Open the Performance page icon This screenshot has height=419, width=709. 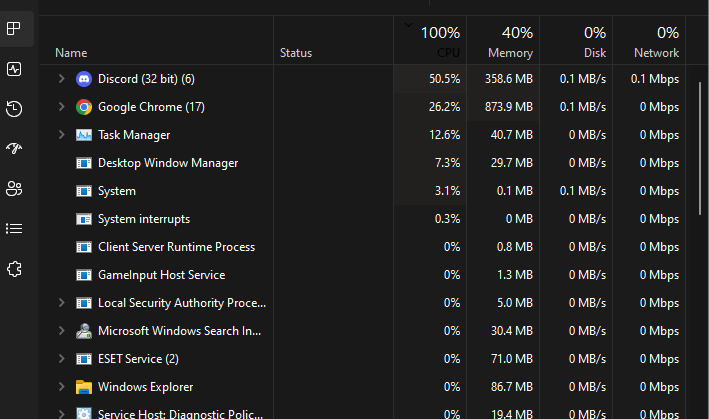click(x=14, y=69)
